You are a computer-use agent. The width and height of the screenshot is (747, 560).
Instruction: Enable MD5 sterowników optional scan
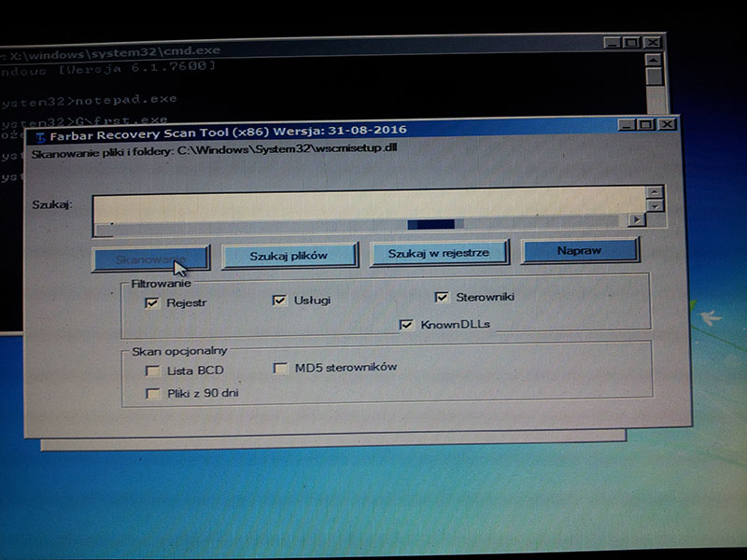[280, 368]
